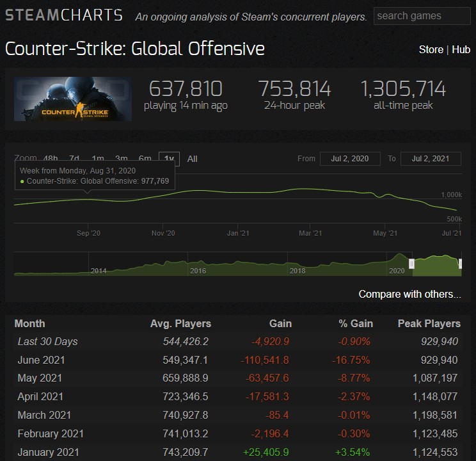The height and width of the screenshot is (461, 476).
Task: Select the 1m zoom range
Action: pyautogui.click(x=98, y=159)
